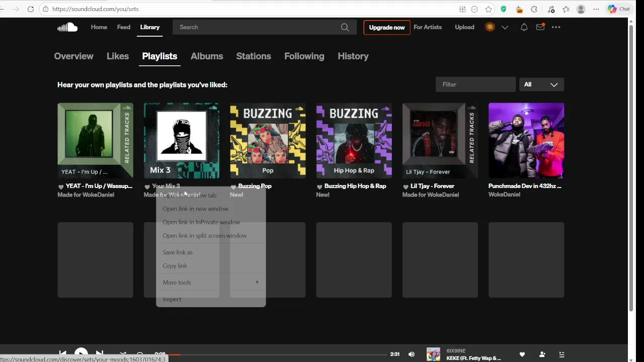Open the YEAT related tracks artwork
The image size is (644, 362).
[x=95, y=141]
